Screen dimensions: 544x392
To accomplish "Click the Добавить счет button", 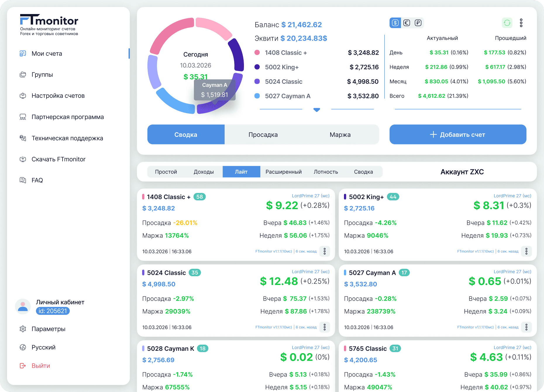I will pos(458,134).
